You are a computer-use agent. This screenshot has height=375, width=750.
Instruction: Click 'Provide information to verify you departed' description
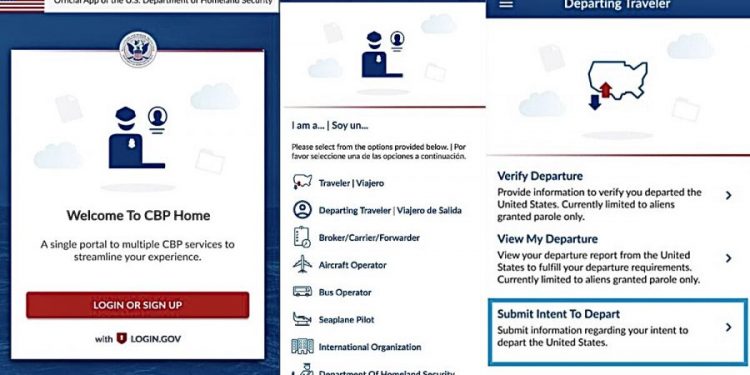pos(599,204)
